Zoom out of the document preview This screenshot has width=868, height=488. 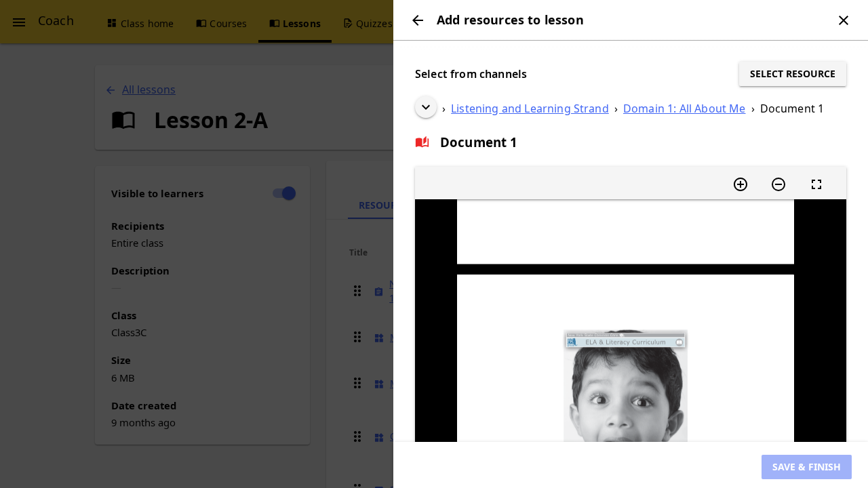tap(778, 184)
